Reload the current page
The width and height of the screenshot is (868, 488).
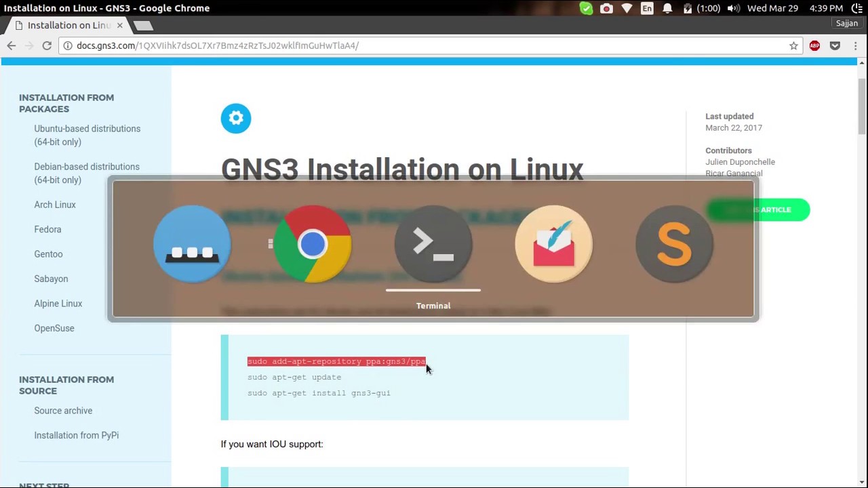(47, 45)
